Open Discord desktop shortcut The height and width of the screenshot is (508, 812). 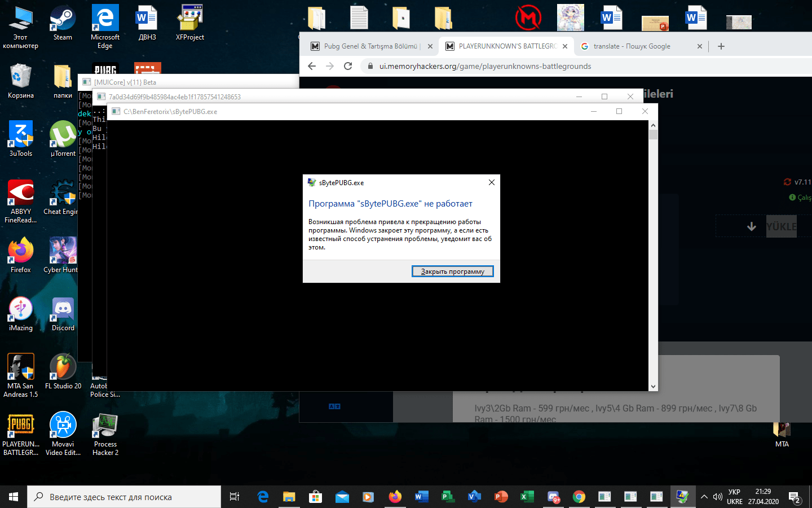(x=63, y=313)
